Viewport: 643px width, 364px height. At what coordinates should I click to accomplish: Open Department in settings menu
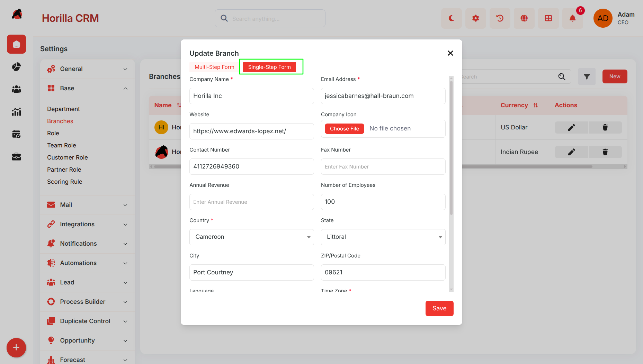click(63, 109)
